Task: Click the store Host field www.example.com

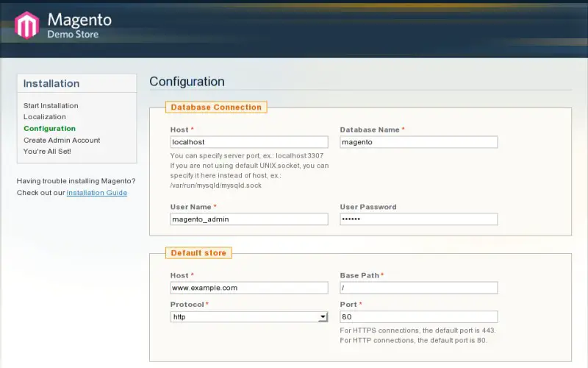Action: click(x=249, y=288)
